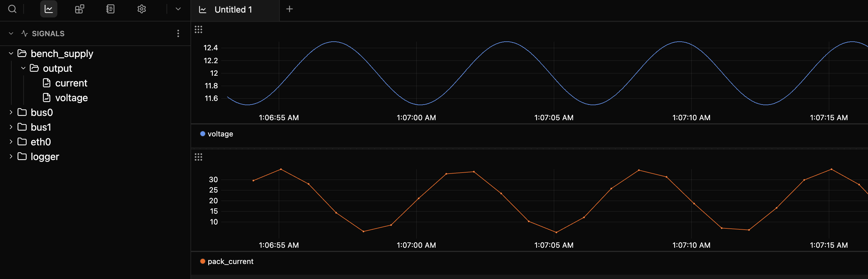Click the logger folder icon
868x279 pixels.
click(x=22, y=156)
